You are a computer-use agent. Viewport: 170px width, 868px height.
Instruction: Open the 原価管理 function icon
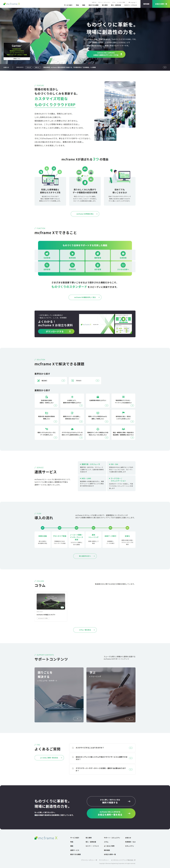pos(72,265)
